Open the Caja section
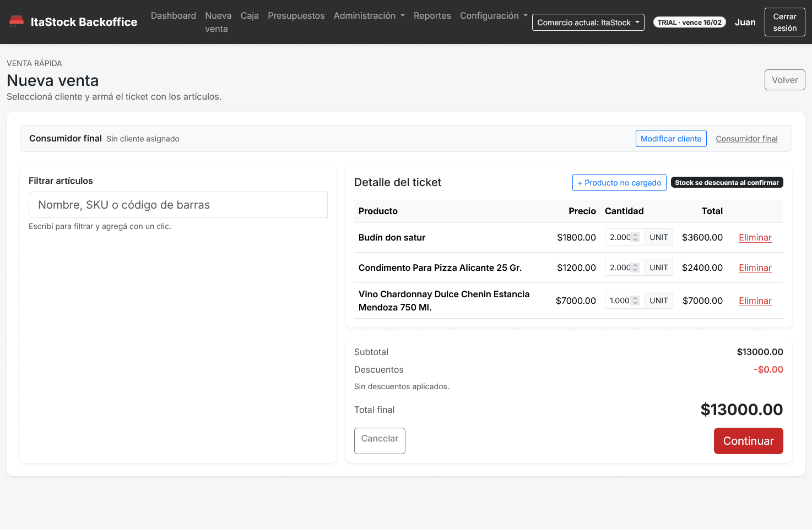The image size is (812, 529). 250,15
